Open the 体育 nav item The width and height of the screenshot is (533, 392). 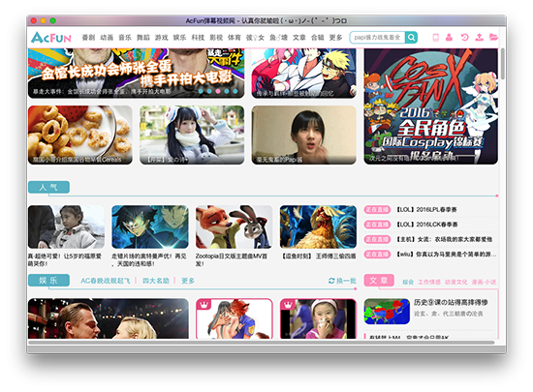235,38
